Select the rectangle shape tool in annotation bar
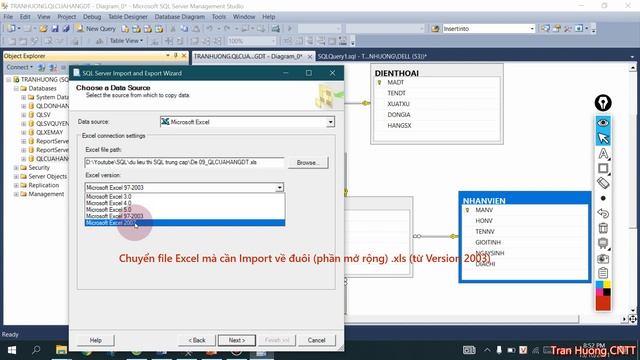 (603, 168)
